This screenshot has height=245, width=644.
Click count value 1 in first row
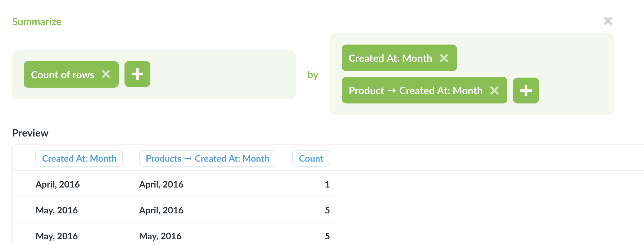click(x=327, y=184)
